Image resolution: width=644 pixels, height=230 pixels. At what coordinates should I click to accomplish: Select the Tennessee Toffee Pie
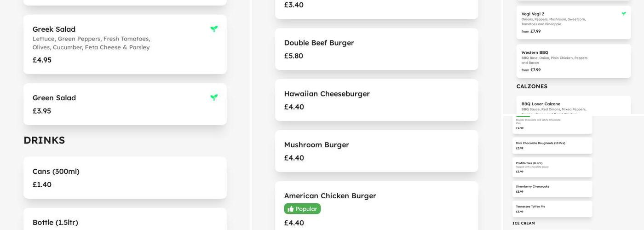click(552, 209)
